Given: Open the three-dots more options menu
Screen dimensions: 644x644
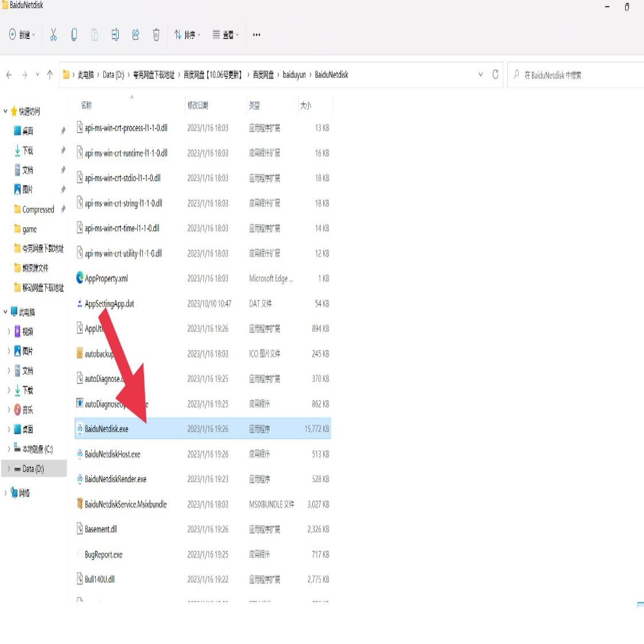Looking at the screenshot, I should pyautogui.click(x=257, y=35).
